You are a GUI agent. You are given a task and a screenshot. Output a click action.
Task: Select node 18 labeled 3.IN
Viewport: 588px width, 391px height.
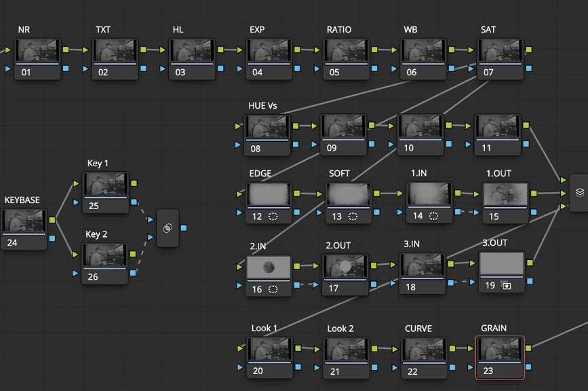pos(423,274)
